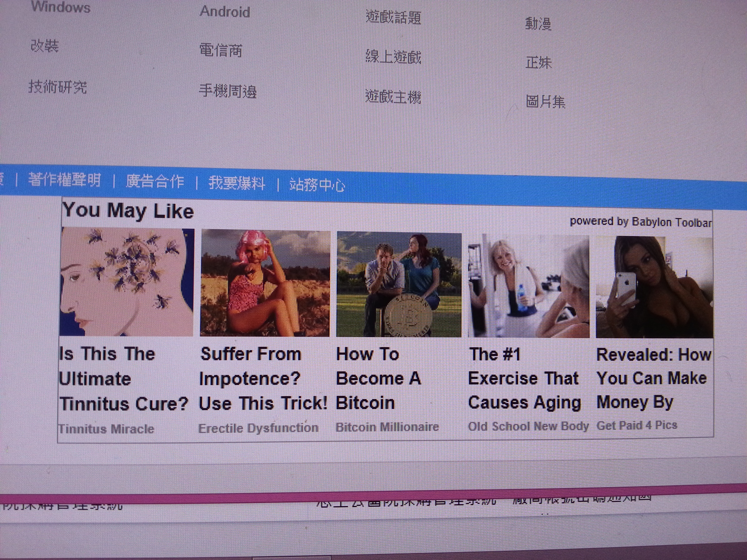The height and width of the screenshot is (560, 747).
Task: Click the 'Tinnitus Miracle' source text
Action: (x=107, y=429)
